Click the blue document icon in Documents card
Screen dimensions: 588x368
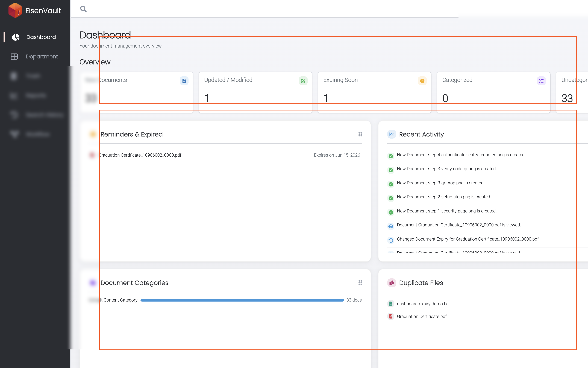(x=184, y=81)
